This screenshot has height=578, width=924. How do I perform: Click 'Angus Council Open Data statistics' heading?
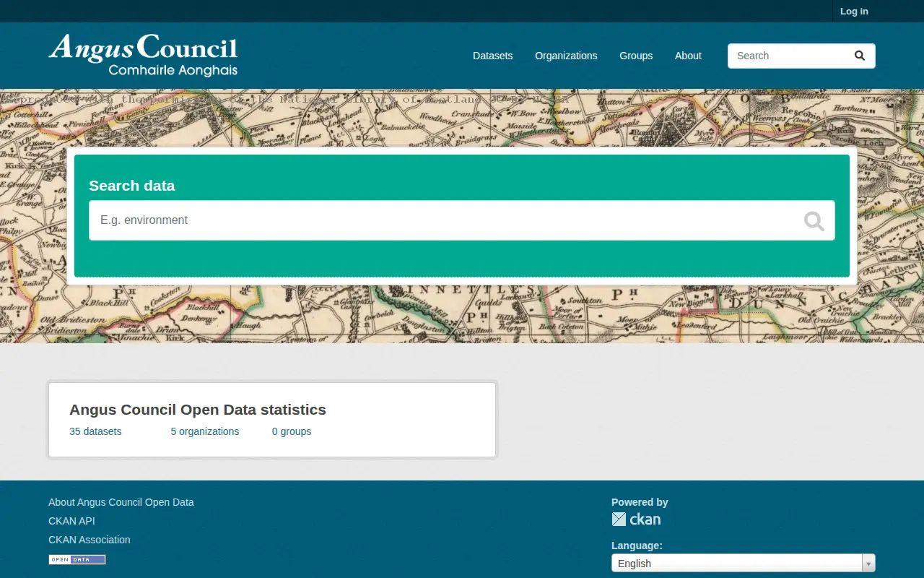[x=198, y=410]
